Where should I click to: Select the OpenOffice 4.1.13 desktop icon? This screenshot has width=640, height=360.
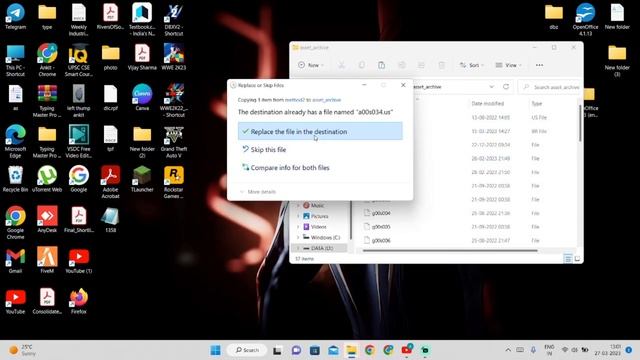585,19
